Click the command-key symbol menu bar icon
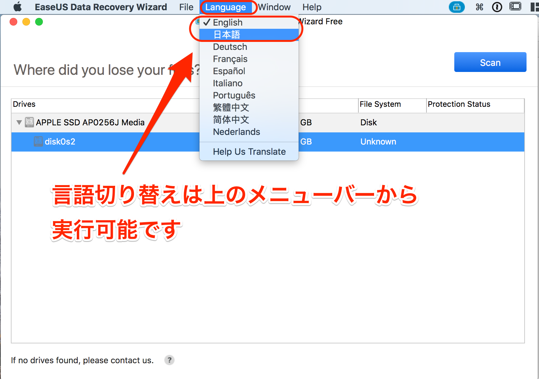Image resolution: width=539 pixels, height=392 pixels. click(479, 7)
